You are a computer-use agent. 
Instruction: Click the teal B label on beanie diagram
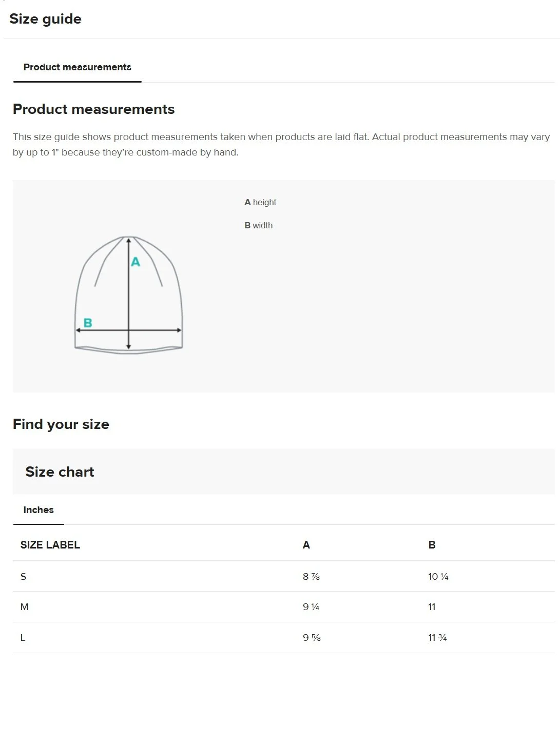tap(88, 323)
